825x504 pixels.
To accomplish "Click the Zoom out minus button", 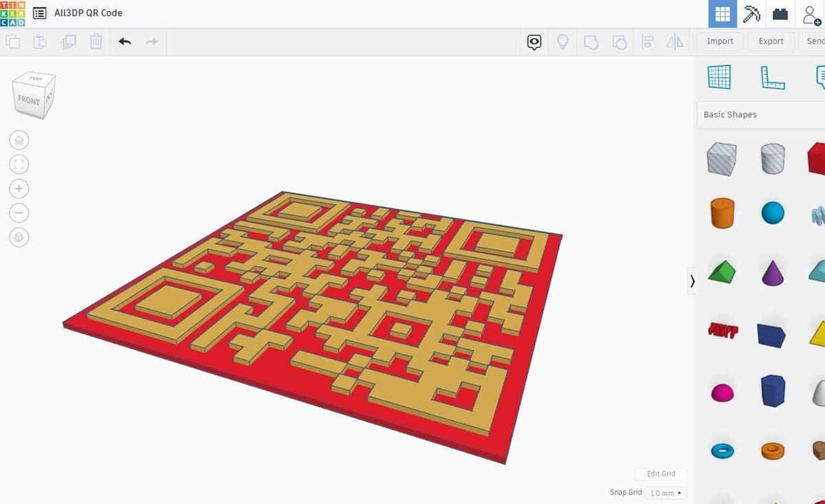I will pos(19,212).
